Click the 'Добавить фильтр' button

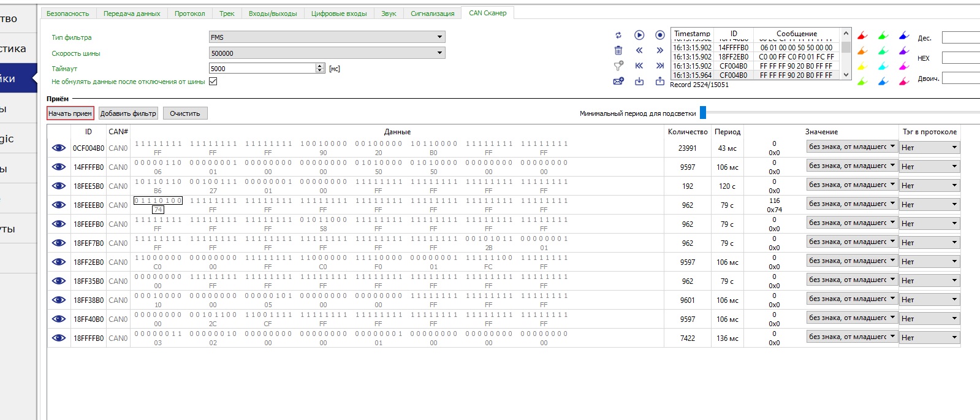tap(128, 113)
